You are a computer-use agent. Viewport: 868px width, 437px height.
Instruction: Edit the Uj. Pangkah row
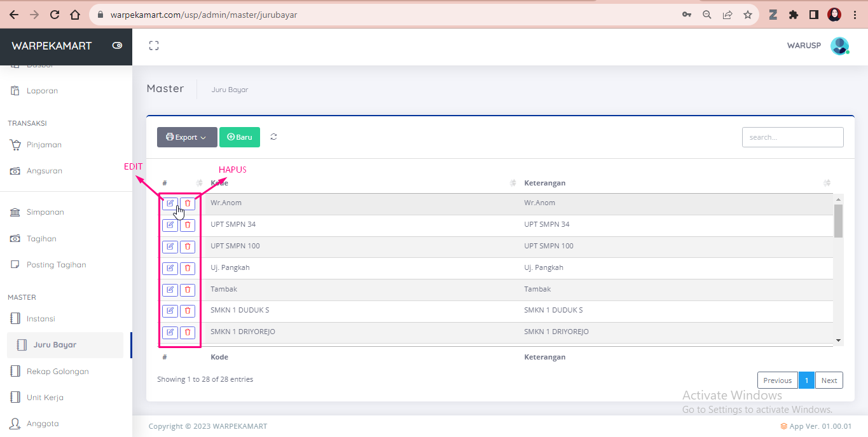[x=170, y=268]
